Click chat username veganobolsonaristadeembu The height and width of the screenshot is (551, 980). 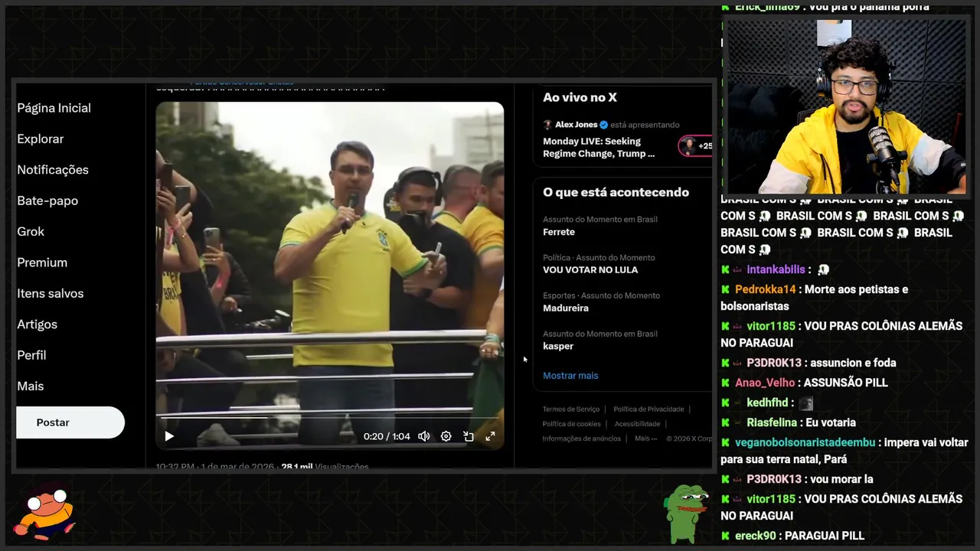point(805,442)
